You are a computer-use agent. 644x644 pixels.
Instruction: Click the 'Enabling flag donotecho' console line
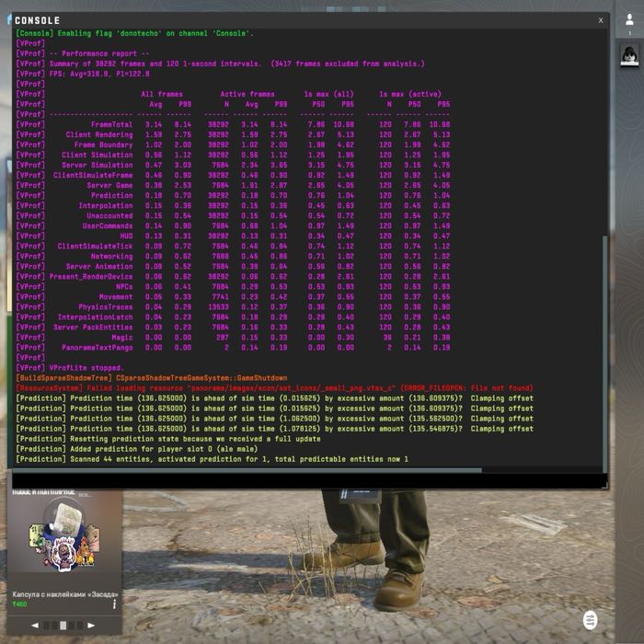click(x=134, y=33)
